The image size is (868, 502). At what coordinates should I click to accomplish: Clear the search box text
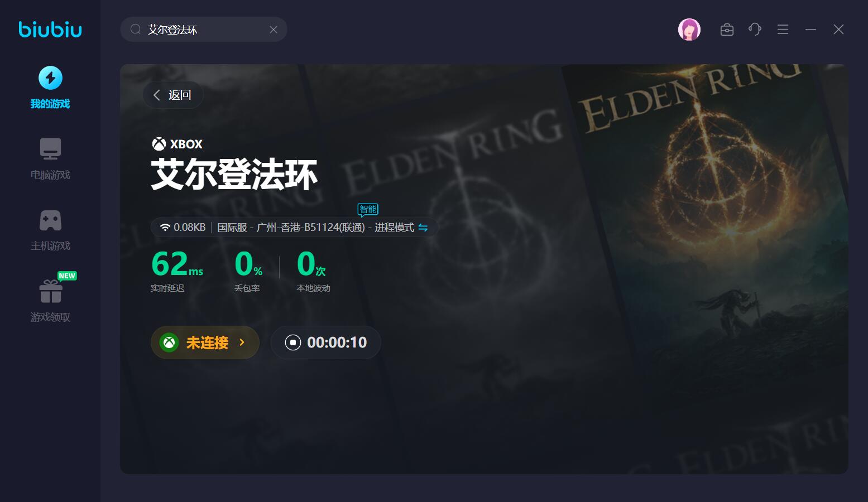274,30
